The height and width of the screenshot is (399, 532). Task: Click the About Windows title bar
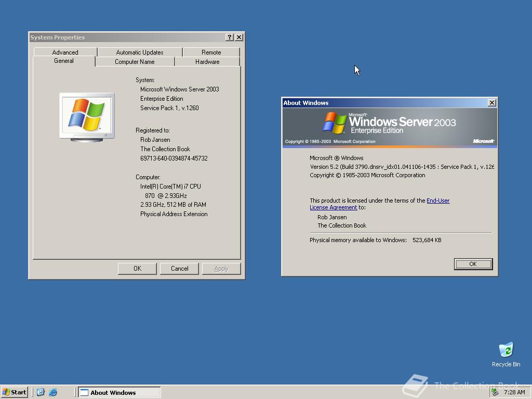(x=384, y=102)
